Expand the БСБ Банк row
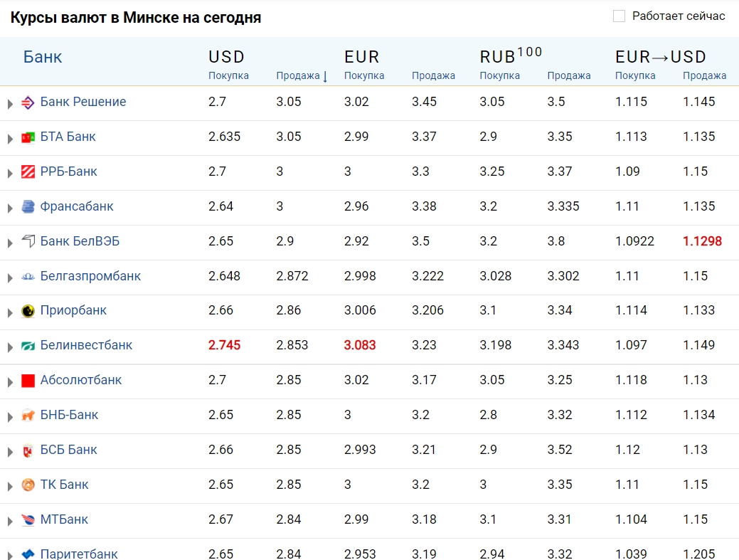Image resolution: width=739 pixels, height=560 pixels. pyautogui.click(x=10, y=452)
